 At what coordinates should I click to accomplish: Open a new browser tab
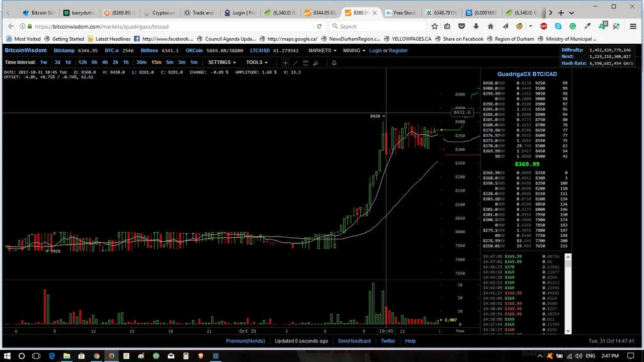coord(561,13)
